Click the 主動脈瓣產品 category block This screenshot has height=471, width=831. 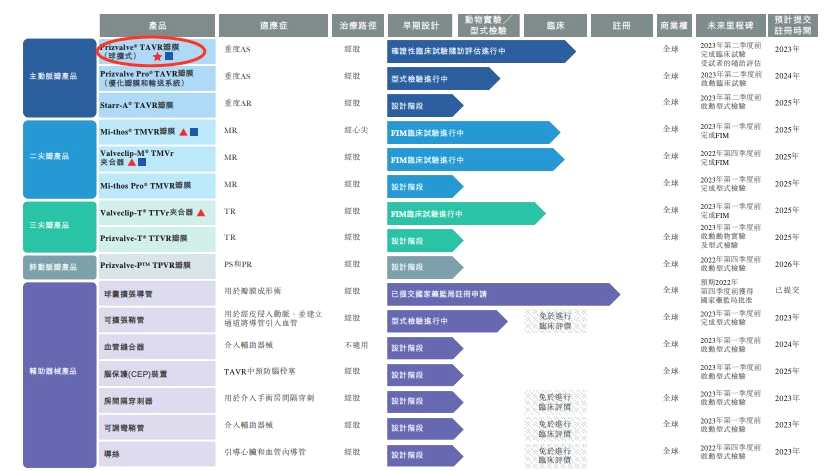59,78
